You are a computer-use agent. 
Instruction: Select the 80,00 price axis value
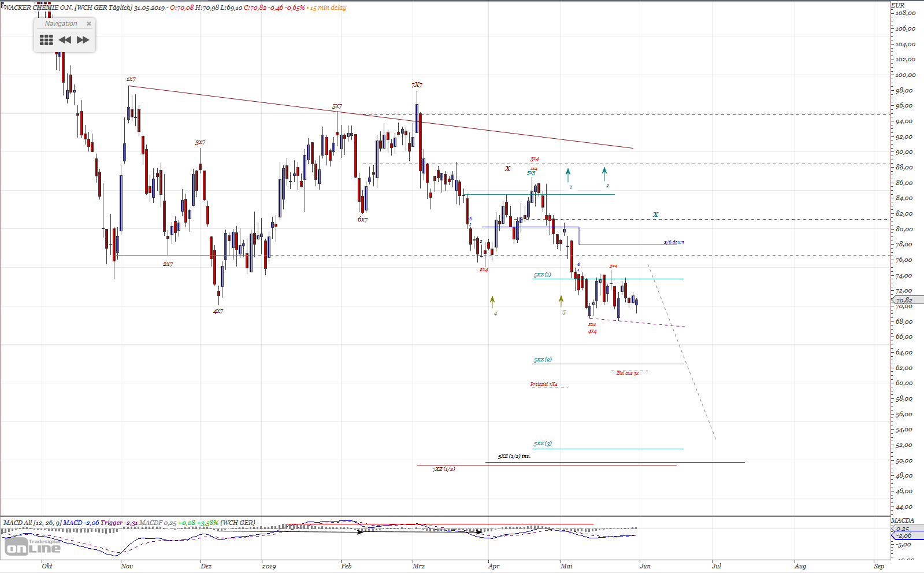pos(904,229)
